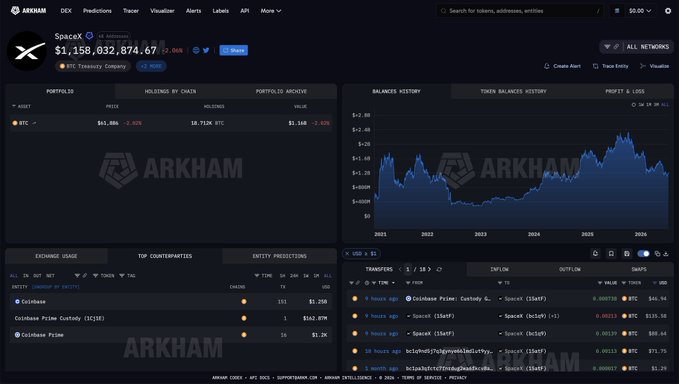Switch to Holdings By Chain tab
Screen dimensions: 679x384
(170, 91)
